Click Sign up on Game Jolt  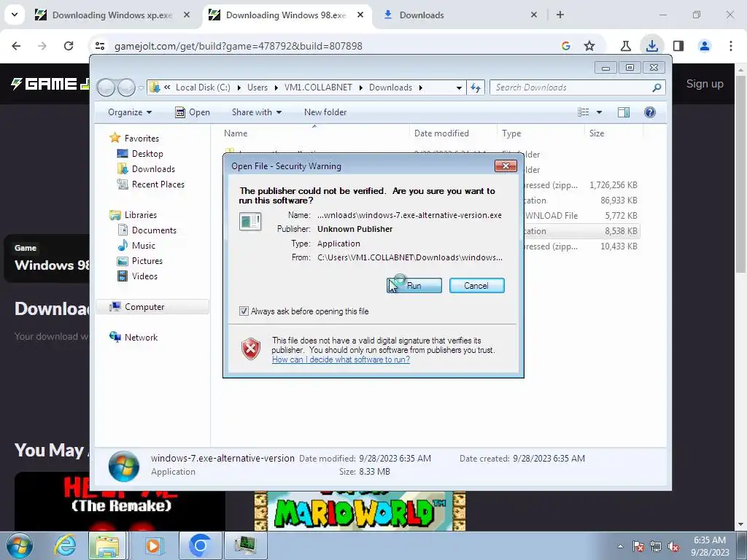coord(705,84)
